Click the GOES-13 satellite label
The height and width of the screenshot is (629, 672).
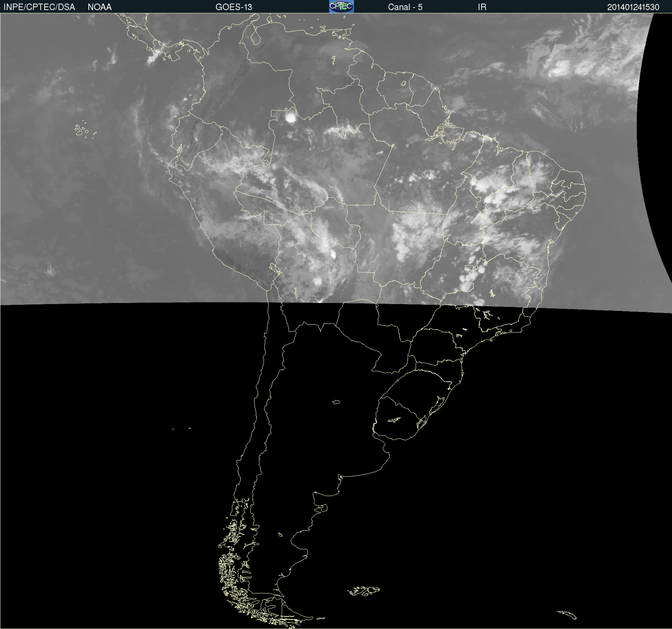pyautogui.click(x=234, y=7)
